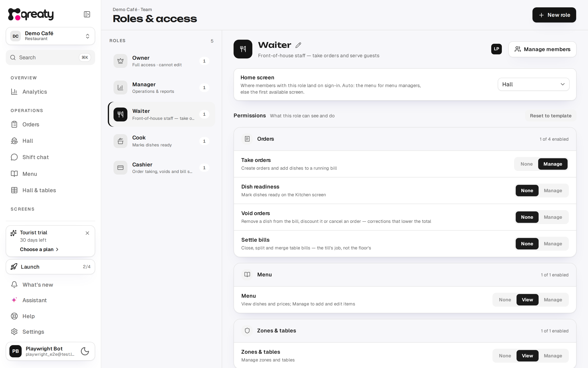Open Launch checklist 2/4
This screenshot has width=588, height=368.
click(50, 267)
